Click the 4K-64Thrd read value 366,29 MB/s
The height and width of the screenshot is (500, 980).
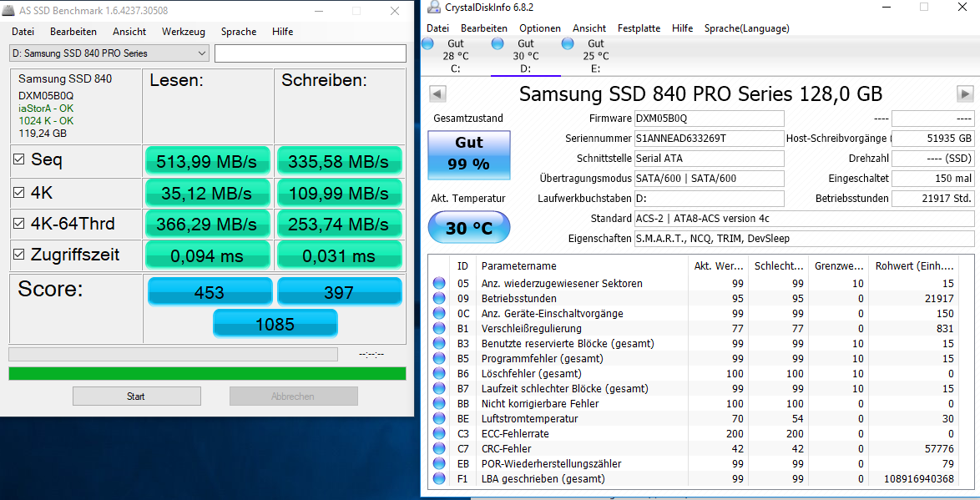(x=207, y=224)
